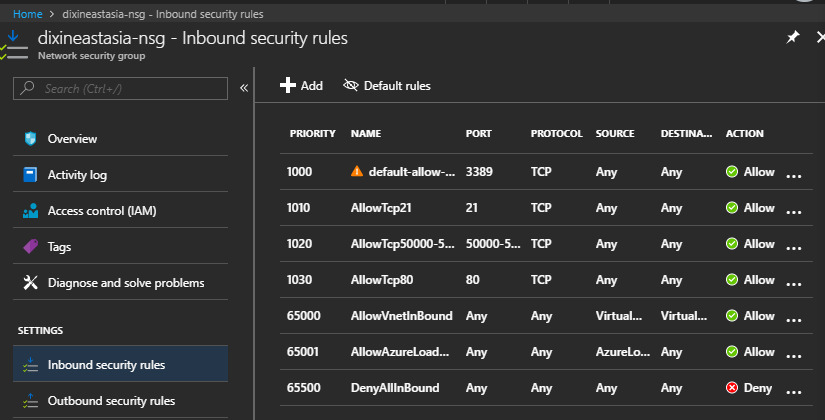Image resolution: width=825 pixels, height=420 pixels.
Task: Click the green Allow icon on AllowTcp21
Action: pyautogui.click(x=731, y=207)
